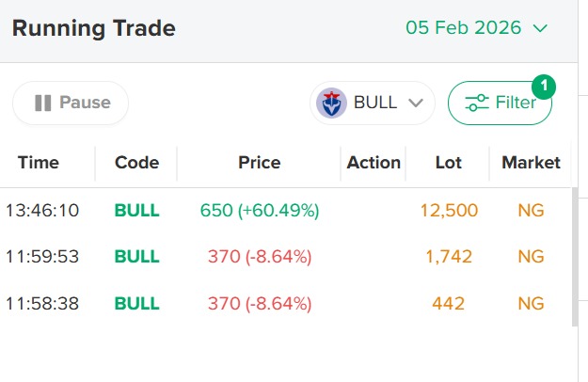Pause the running trade feed

(71, 103)
